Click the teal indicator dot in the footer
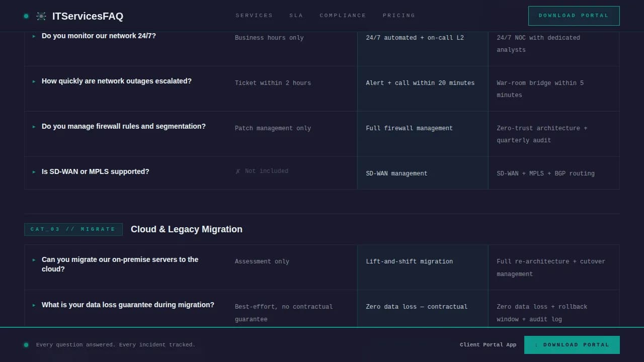Image resolution: width=644 pixels, height=362 pixels. (x=26, y=345)
